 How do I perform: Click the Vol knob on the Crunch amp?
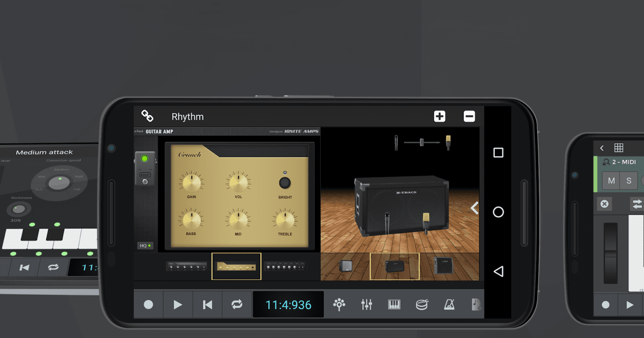tap(238, 182)
